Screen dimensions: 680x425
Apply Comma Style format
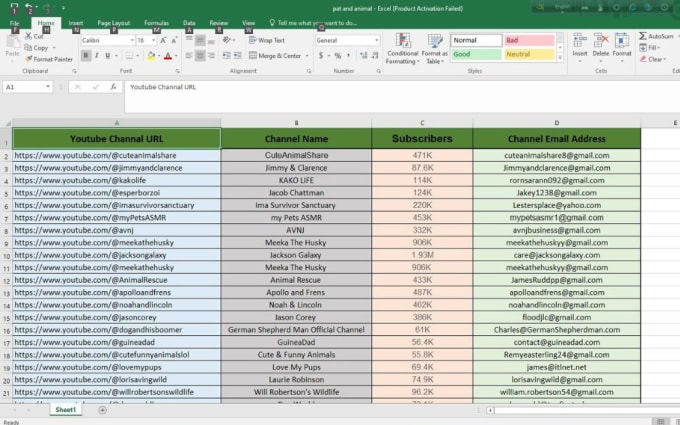[348, 56]
